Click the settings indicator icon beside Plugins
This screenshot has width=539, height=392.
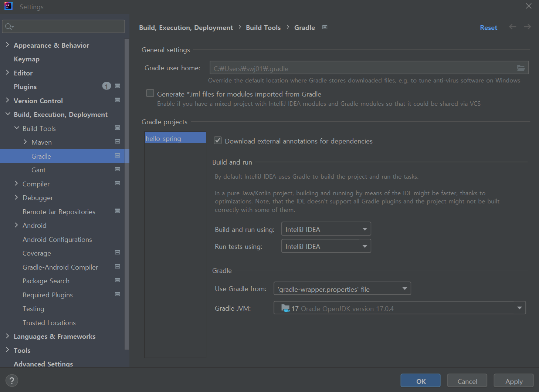coord(117,86)
